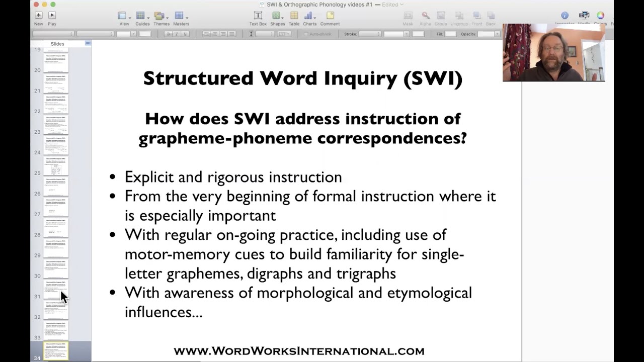
Task: Select slide 27 thumbnail
Action: pos(56,208)
